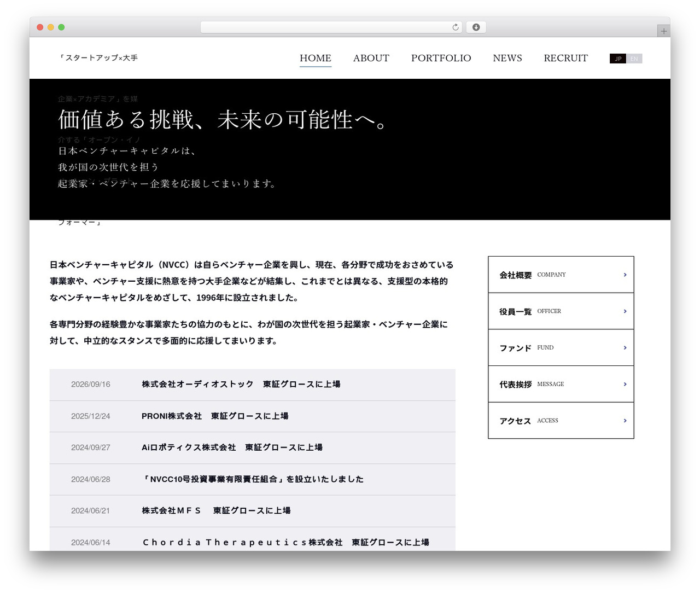Open the アクセス ACCESS link
The width and height of the screenshot is (700, 593).
point(561,421)
